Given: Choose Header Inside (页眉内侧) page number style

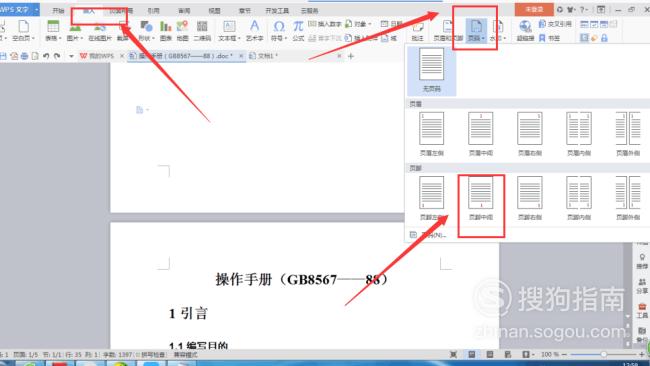Looking at the screenshot, I should (579, 134).
